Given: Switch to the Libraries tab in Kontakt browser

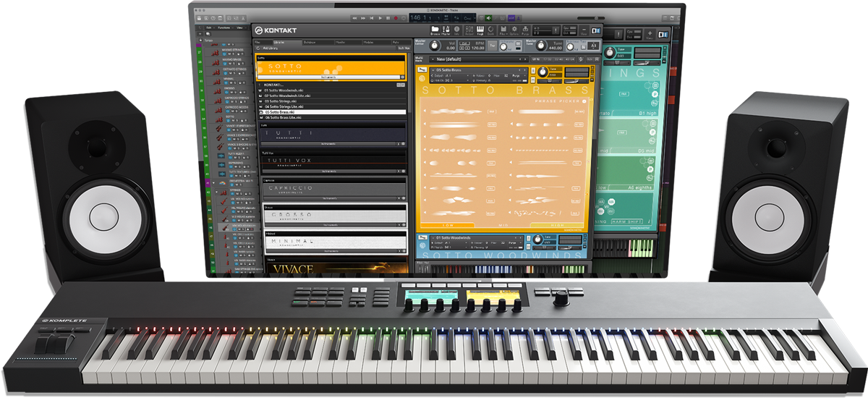Looking at the screenshot, I should pyautogui.click(x=287, y=42).
